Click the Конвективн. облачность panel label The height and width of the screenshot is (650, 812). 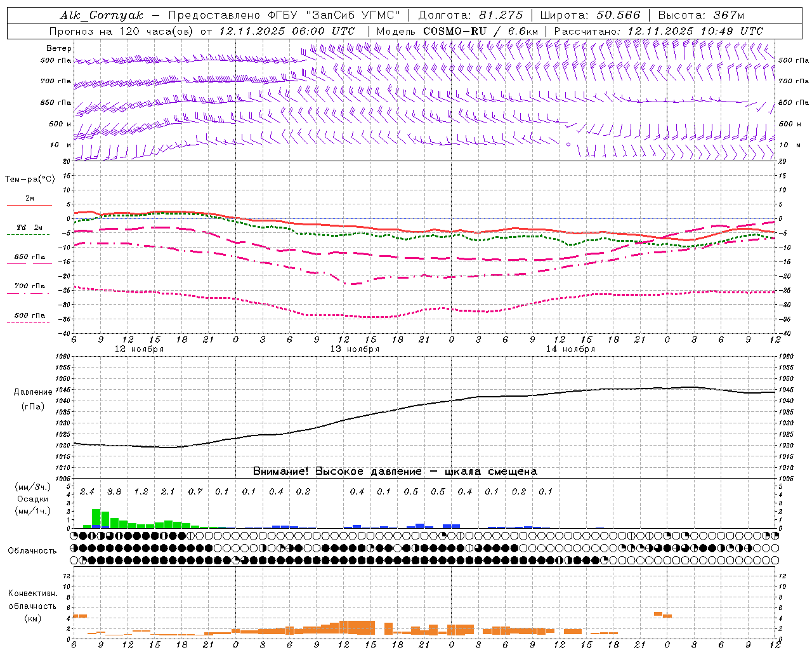click(32, 600)
